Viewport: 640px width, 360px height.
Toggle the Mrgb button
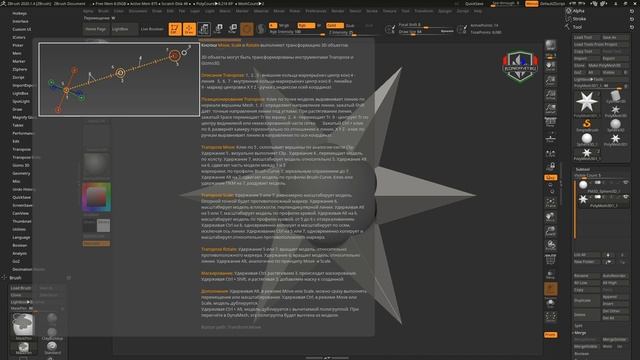click(x=284, y=25)
